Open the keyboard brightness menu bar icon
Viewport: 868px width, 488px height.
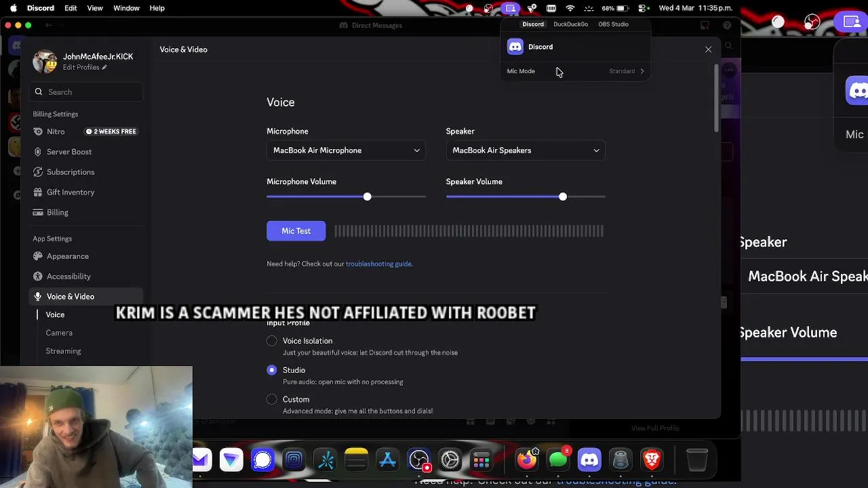(589, 8)
